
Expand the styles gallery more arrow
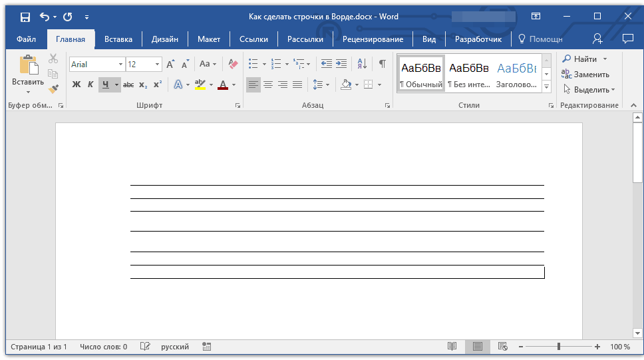546,87
